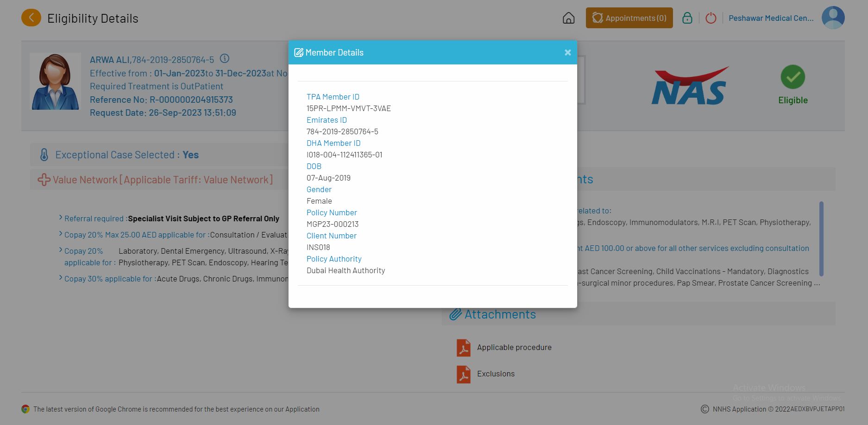Expand the Copay 20% Max 25.00 AED item
This screenshot has height=425, width=868.
(x=61, y=234)
